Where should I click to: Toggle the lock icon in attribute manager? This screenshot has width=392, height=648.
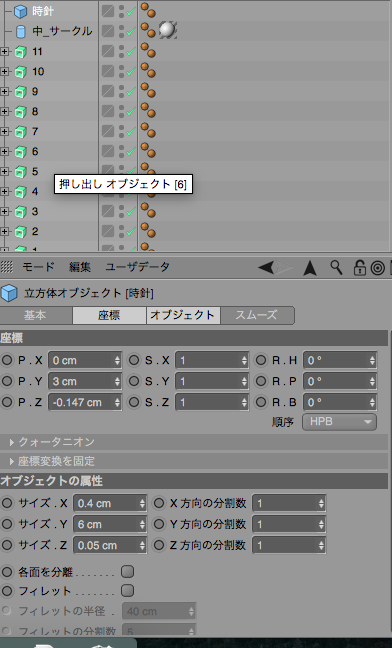coord(359,267)
